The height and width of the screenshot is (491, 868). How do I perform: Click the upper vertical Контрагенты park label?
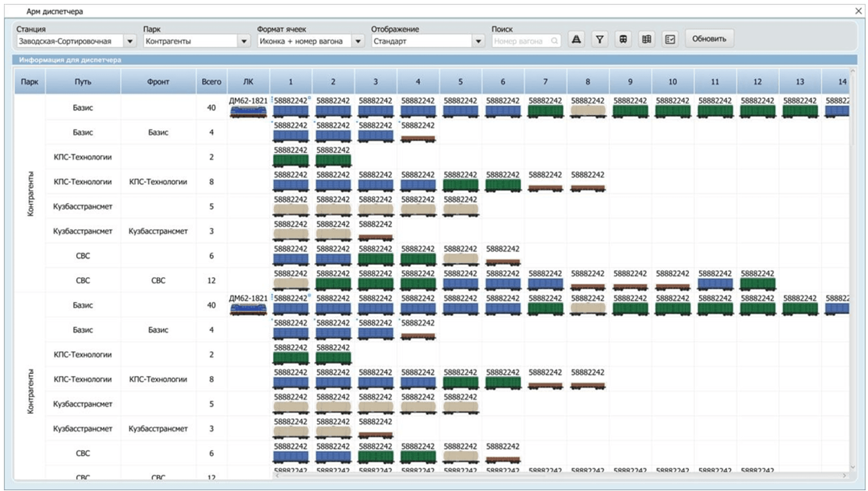pos(30,194)
